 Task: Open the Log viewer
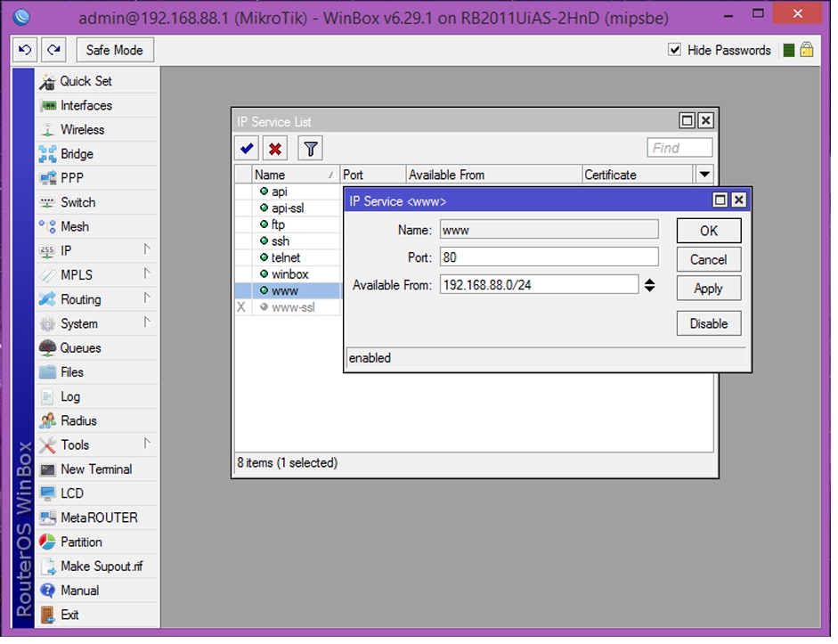(98, 396)
